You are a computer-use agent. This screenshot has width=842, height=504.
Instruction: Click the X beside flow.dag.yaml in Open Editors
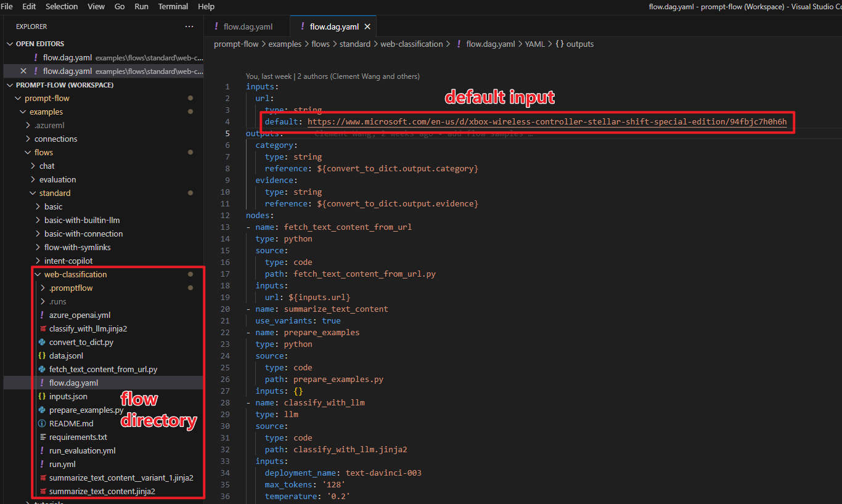23,71
